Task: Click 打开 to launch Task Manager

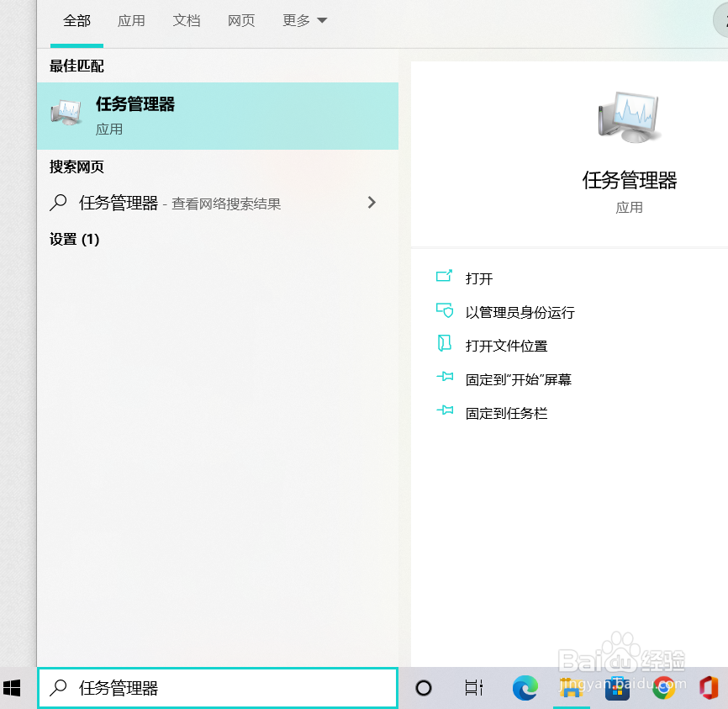Action: click(478, 278)
